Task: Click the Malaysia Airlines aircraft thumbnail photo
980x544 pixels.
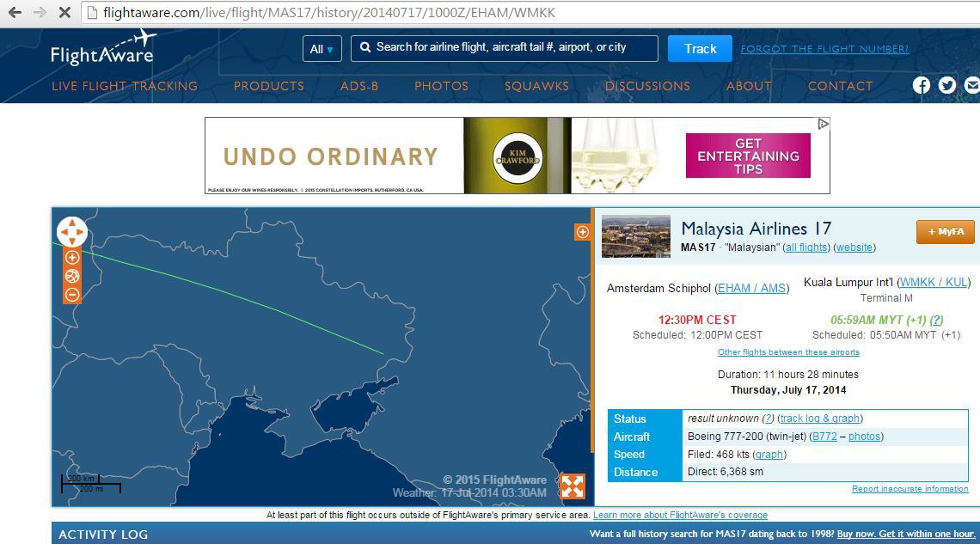Action: [x=635, y=236]
